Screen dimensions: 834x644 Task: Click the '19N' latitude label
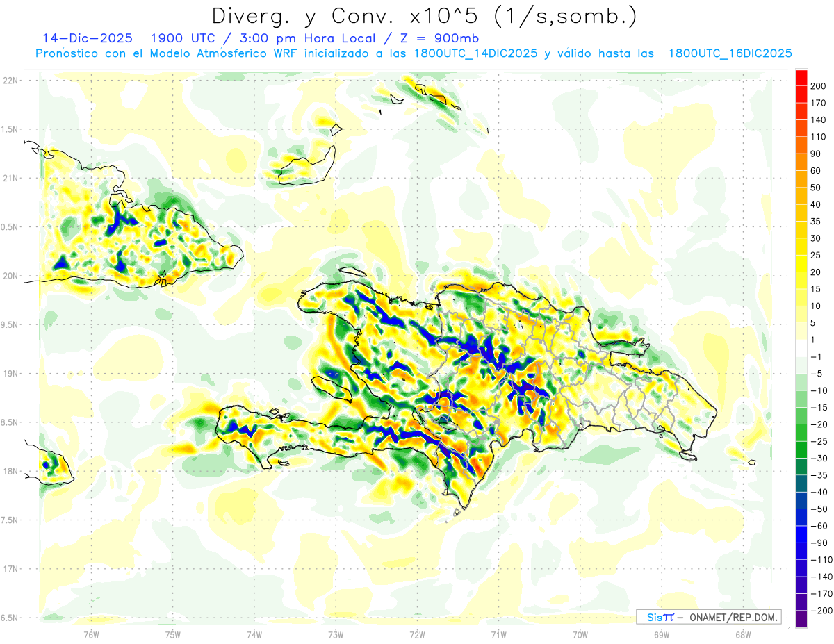click(10, 374)
